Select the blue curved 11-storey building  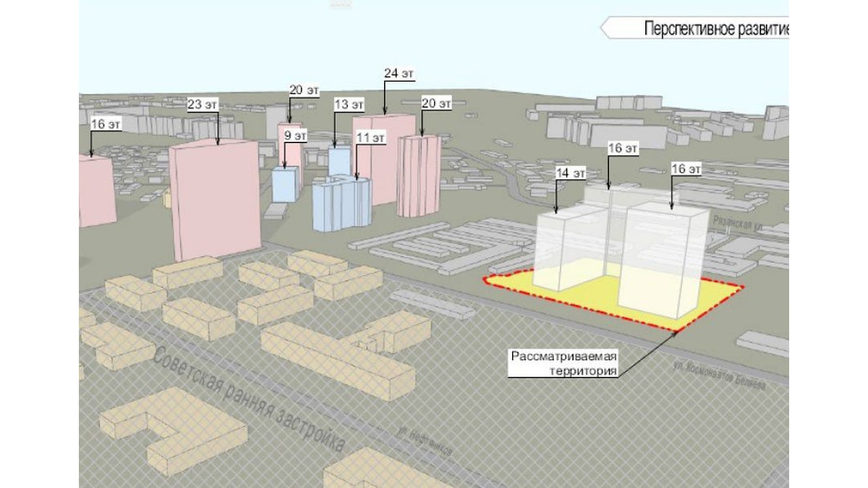click(341, 205)
